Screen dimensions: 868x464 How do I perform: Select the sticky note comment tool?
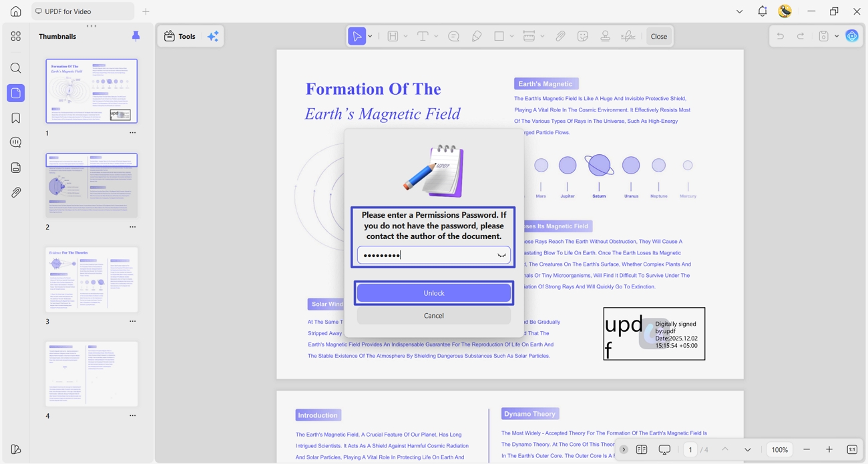tap(454, 36)
